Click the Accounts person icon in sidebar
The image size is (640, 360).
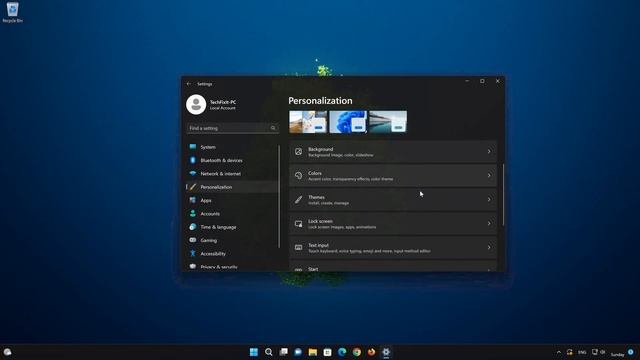click(193, 213)
